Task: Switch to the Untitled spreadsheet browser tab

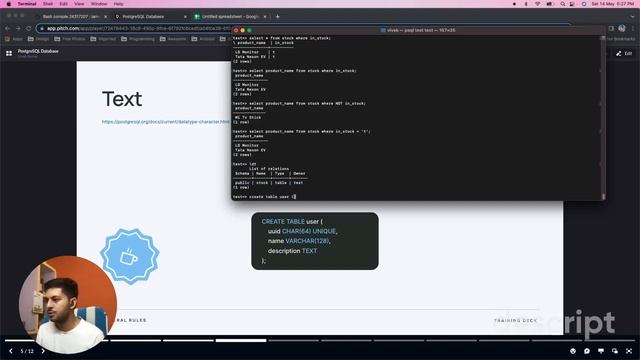Action: tap(229, 17)
